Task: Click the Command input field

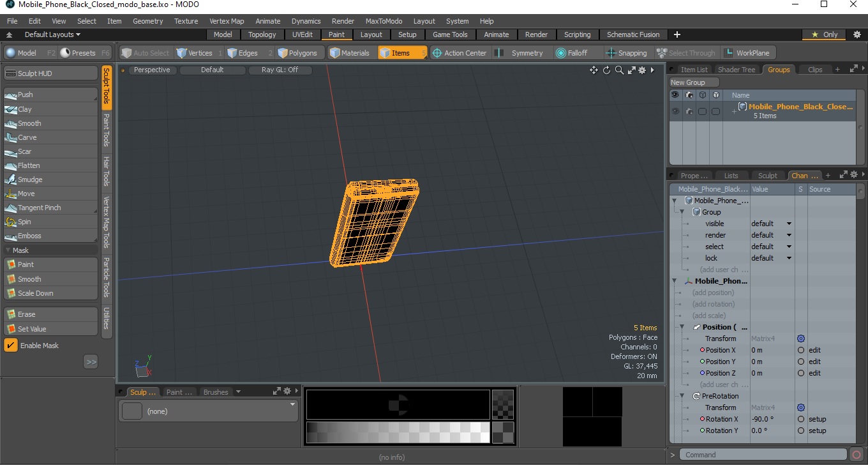Action: click(x=764, y=455)
